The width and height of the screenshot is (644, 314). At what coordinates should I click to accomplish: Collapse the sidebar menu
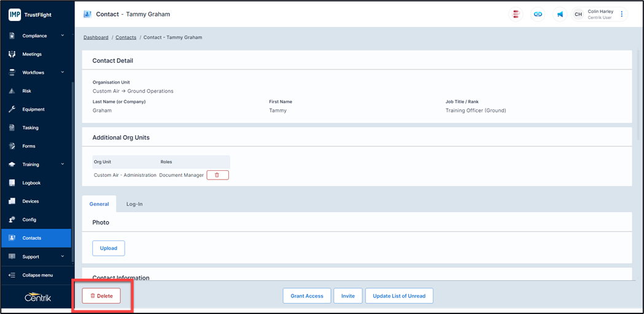(x=37, y=275)
